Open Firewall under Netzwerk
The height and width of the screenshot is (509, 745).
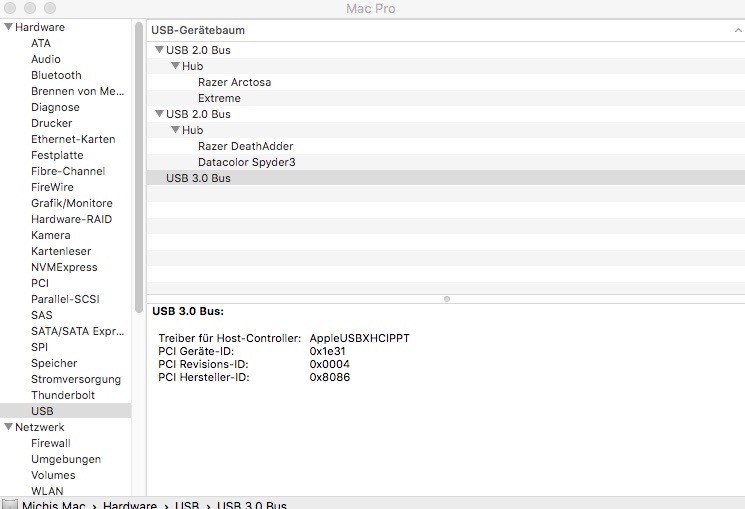[x=50, y=443]
